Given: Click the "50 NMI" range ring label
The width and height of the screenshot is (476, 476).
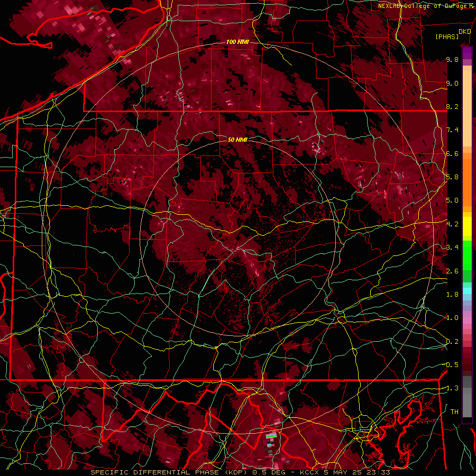Looking at the screenshot, I should tap(237, 140).
